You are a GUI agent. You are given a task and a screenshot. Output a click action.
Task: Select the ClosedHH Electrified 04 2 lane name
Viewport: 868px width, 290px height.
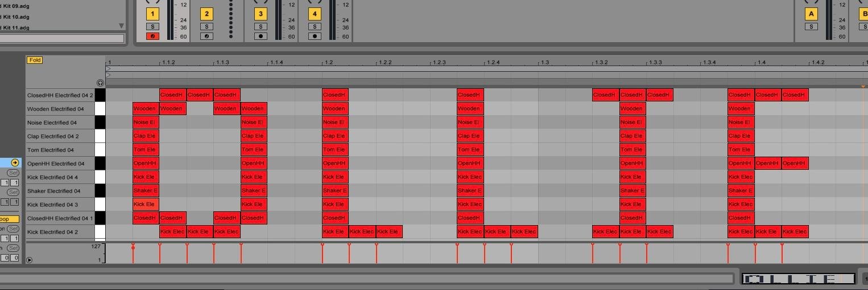[60, 95]
